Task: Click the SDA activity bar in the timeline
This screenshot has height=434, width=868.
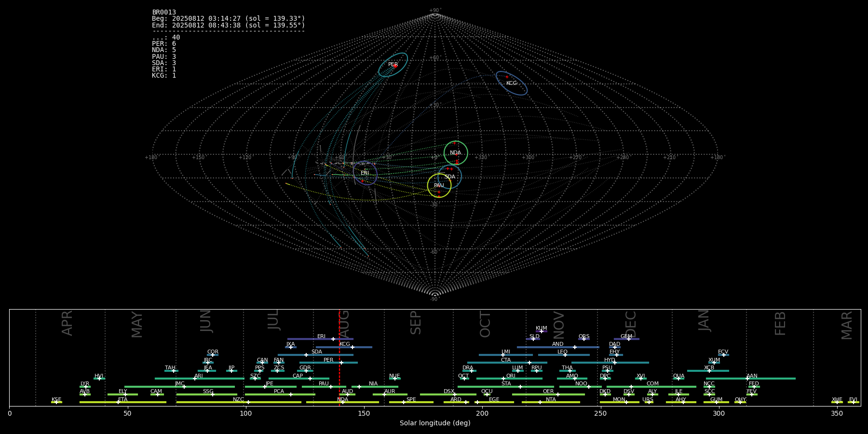Action: point(315,355)
